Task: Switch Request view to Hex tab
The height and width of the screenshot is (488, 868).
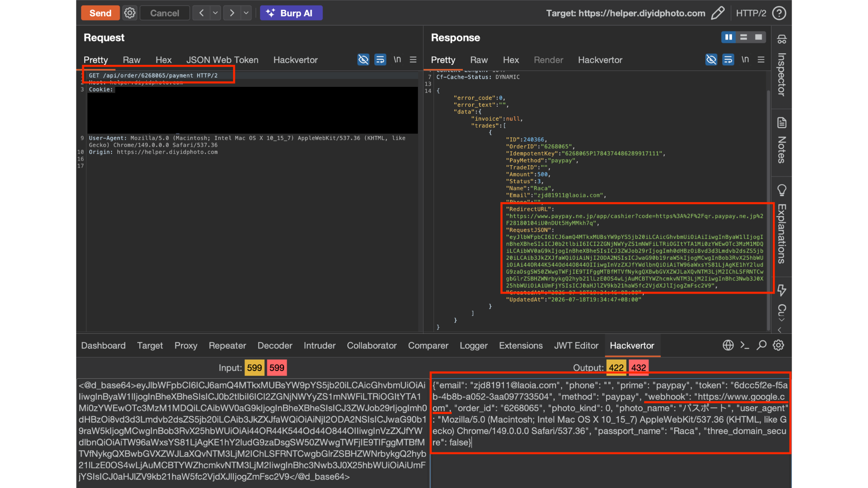Action: coord(164,60)
